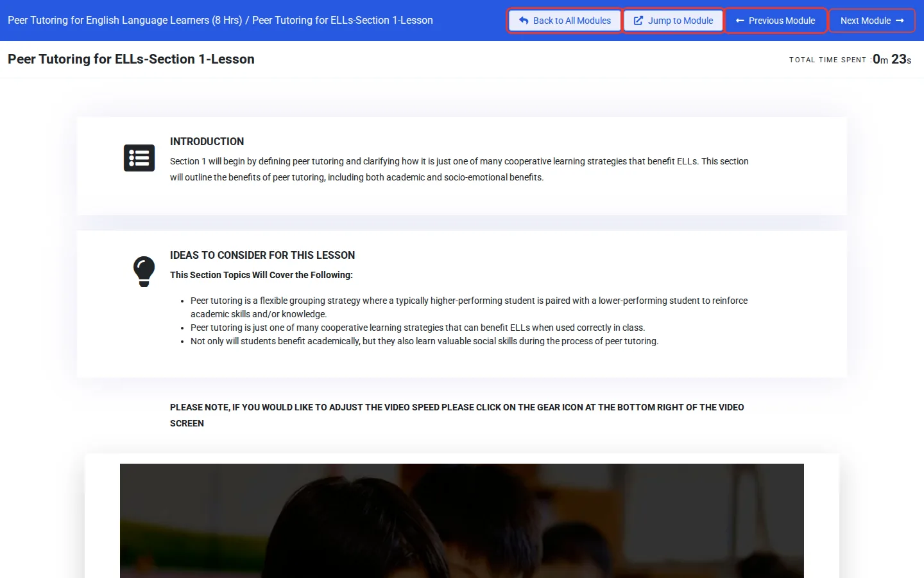
Task: Click the INTRODUCTION heading
Action: (x=207, y=141)
